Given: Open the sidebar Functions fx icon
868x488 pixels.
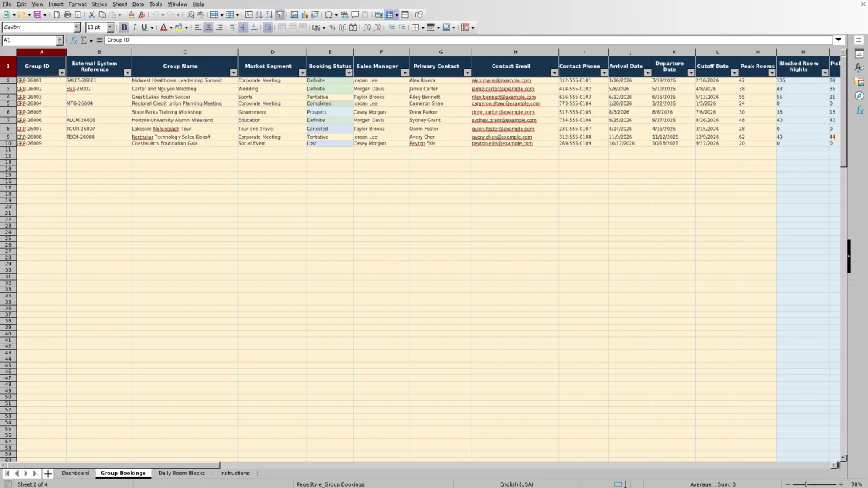Looking at the screenshot, I should (x=859, y=110).
